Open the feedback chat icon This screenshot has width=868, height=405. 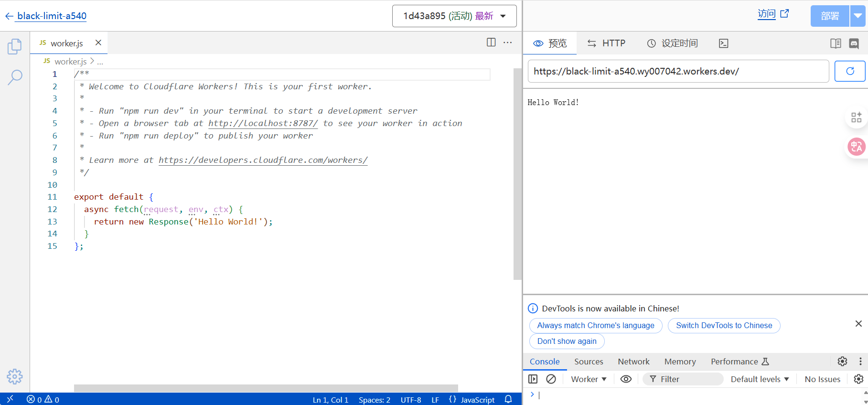click(x=854, y=43)
